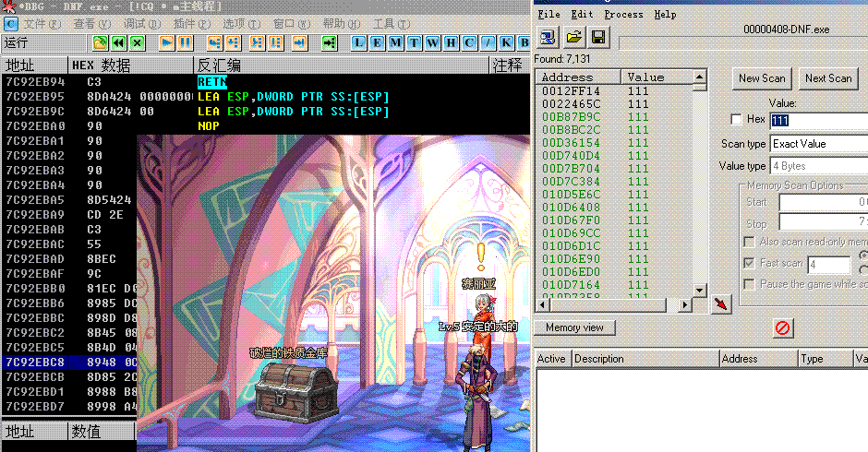868x452 pixels.
Task: Select disassembly row 7C92EBC8
Action: (69, 363)
